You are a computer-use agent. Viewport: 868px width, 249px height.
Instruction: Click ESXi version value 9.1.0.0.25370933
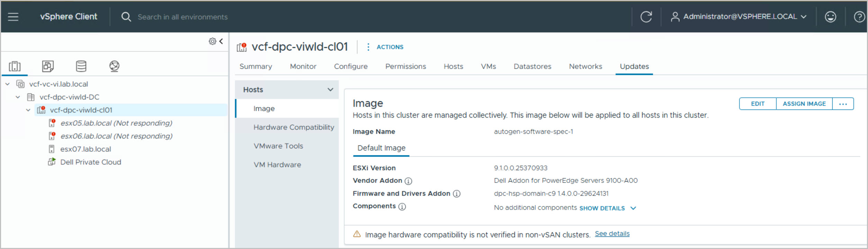tap(521, 168)
